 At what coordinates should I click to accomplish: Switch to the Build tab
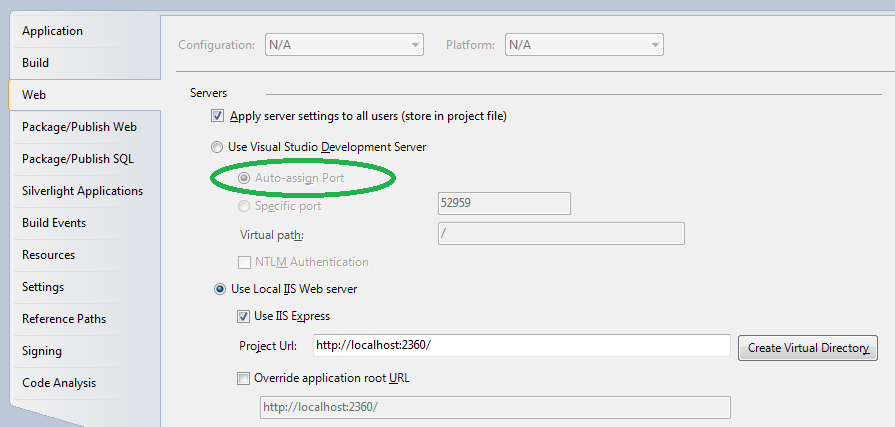click(x=36, y=63)
